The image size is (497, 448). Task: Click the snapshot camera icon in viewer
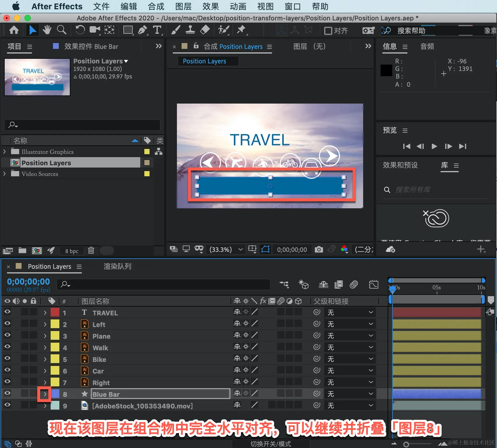[x=319, y=249]
